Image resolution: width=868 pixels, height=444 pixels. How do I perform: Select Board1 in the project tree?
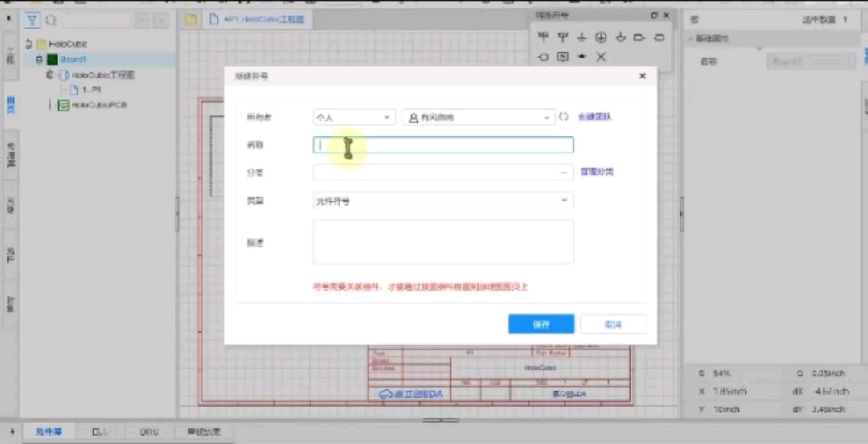73,59
